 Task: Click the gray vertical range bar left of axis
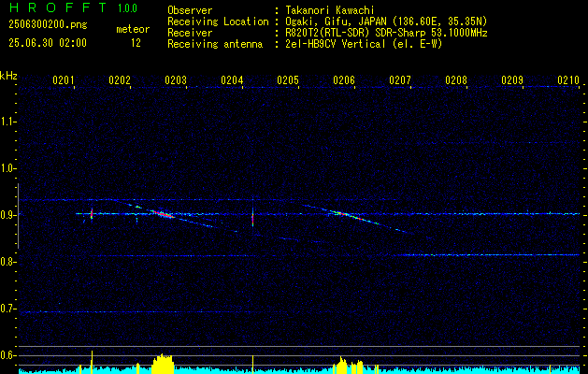pyautogui.click(x=18, y=216)
